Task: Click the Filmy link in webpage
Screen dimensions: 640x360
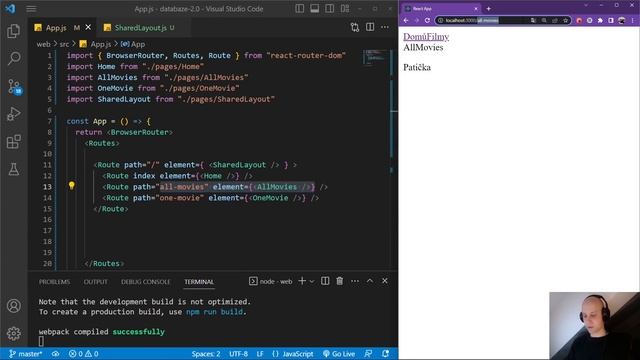Action: click(x=438, y=37)
